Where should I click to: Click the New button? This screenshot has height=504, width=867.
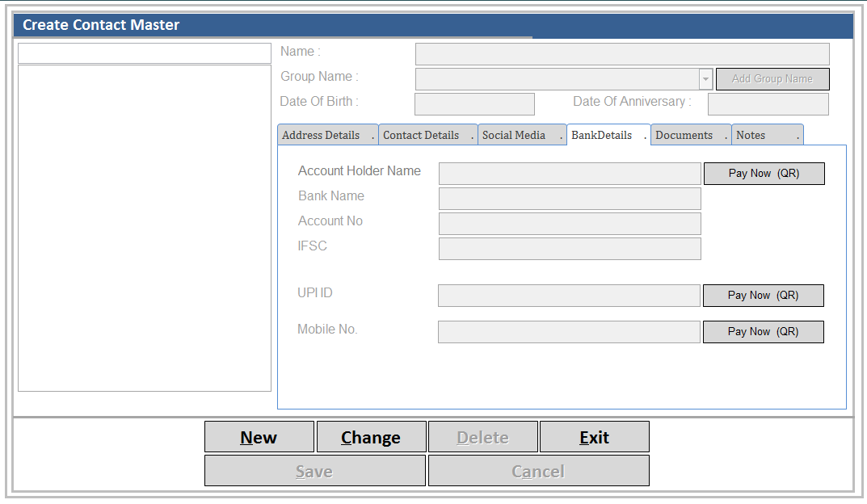pyautogui.click(x=259, y=437)
